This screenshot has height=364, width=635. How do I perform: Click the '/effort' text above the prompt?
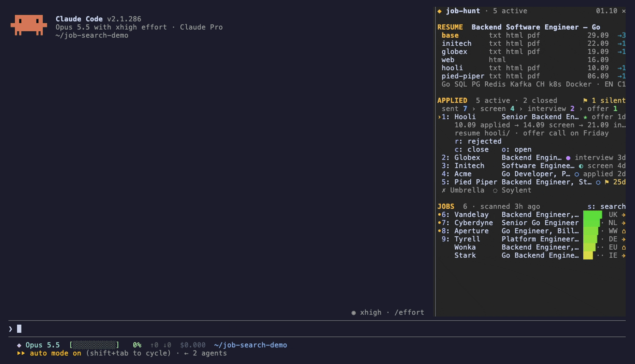coord(409,313)
